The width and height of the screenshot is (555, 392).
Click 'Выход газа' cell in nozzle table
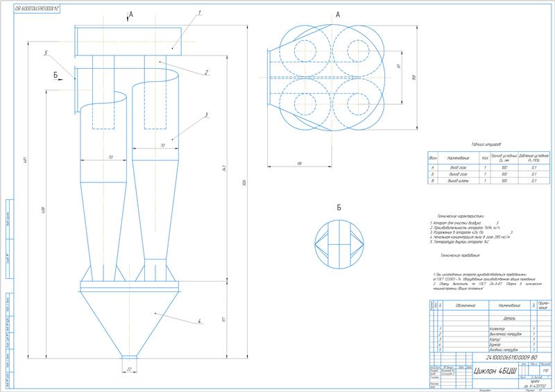click(459, 174)
